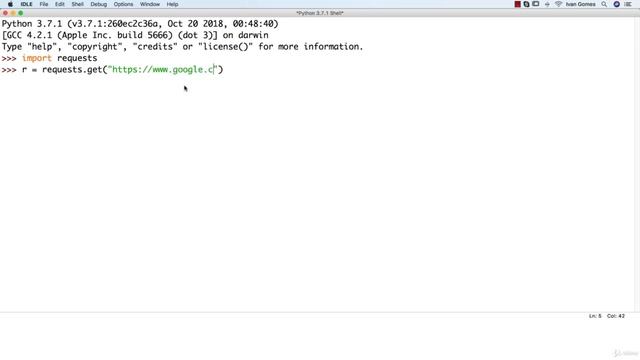The height and width of the screenshot is (360, 640).
Task: Click the Python 3.7.1 Shell title
Action: (x=320, y=13)
